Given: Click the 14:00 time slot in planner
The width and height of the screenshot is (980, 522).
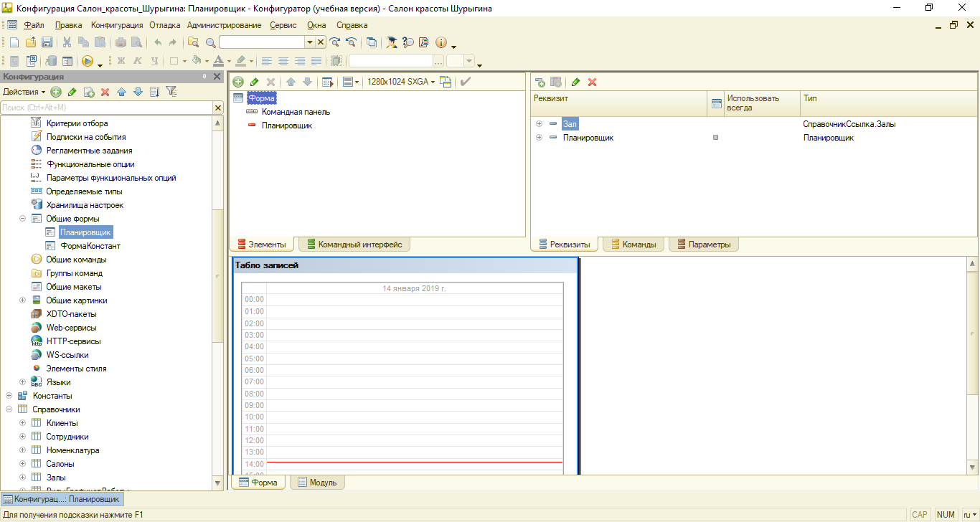Looking at the screenshot, I should (415, 465).
